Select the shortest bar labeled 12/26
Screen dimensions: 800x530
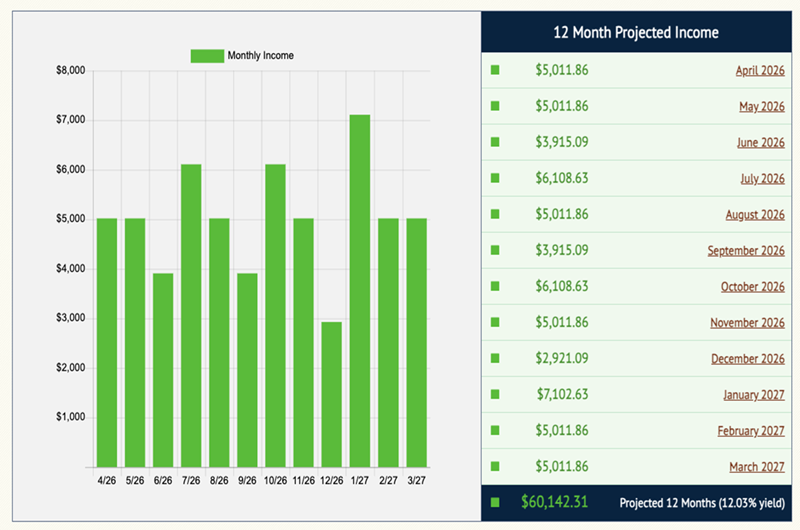pyautogui.click(x=332, y=394)
